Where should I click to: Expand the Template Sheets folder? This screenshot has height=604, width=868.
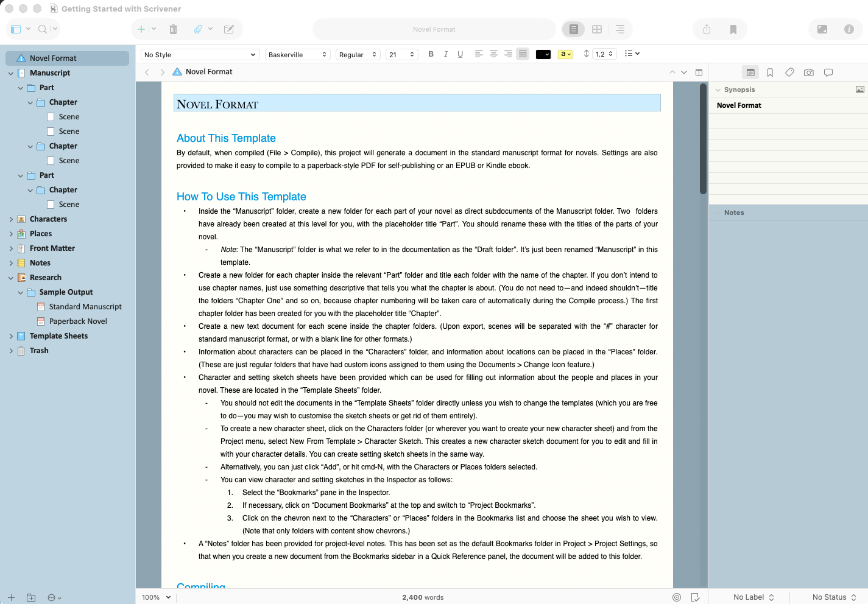[x=11, y=336]
